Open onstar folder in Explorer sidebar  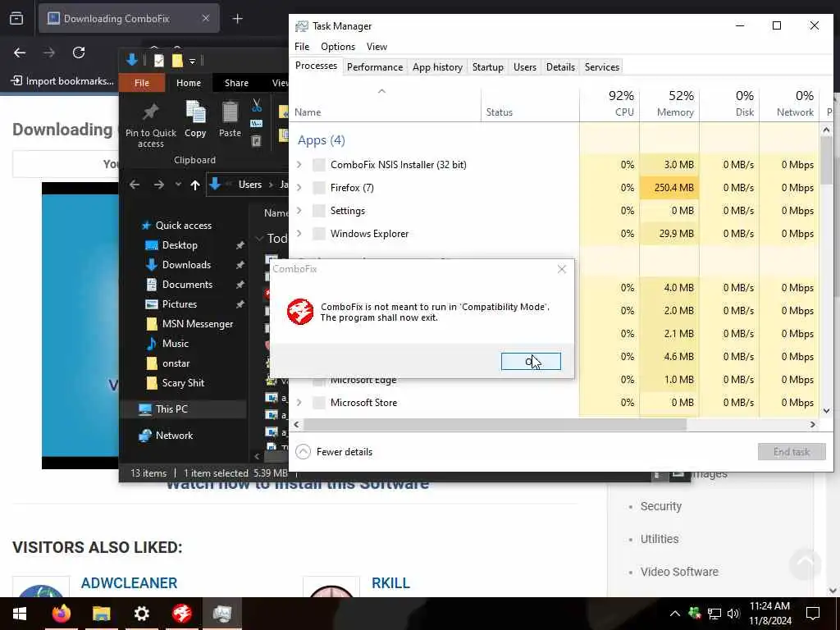(176, 363)
